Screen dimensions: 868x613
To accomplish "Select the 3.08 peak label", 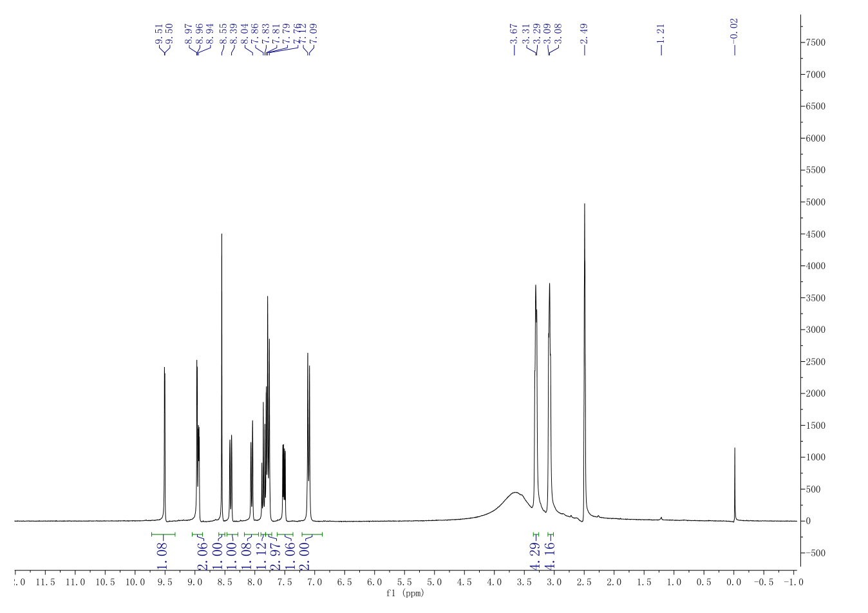I will [x=558, y=33].
